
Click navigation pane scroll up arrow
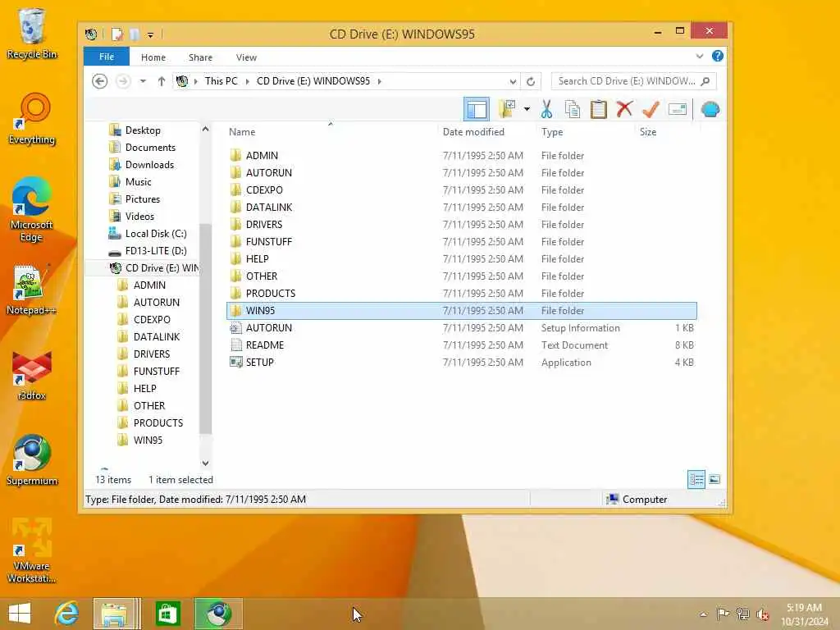coord(205,130)
